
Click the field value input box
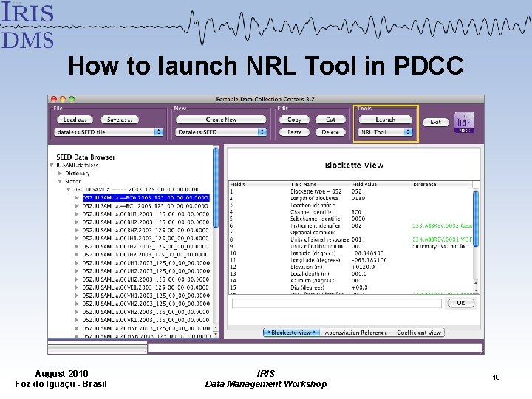(x=337, y=303)
